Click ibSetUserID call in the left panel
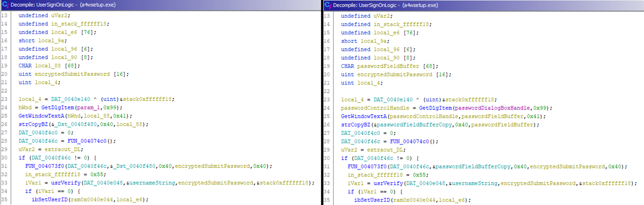The image size is (644, 205). tap(49, 199)
